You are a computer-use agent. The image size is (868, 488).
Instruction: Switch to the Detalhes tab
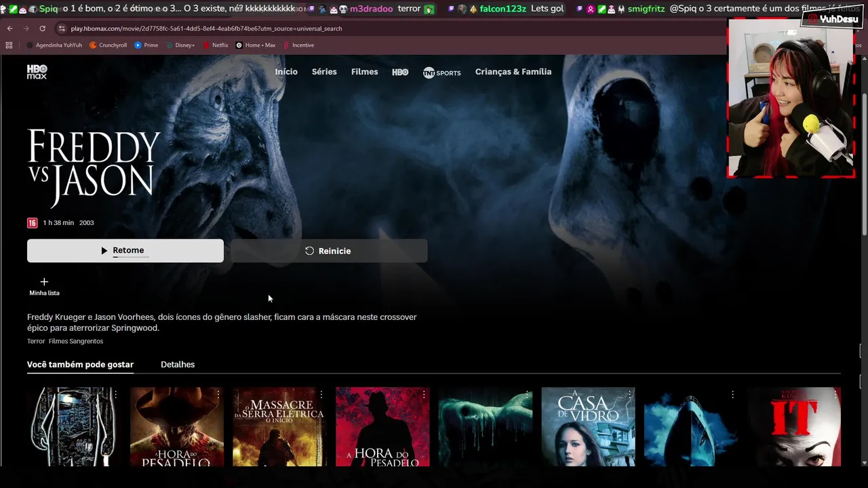click(178, 365)
